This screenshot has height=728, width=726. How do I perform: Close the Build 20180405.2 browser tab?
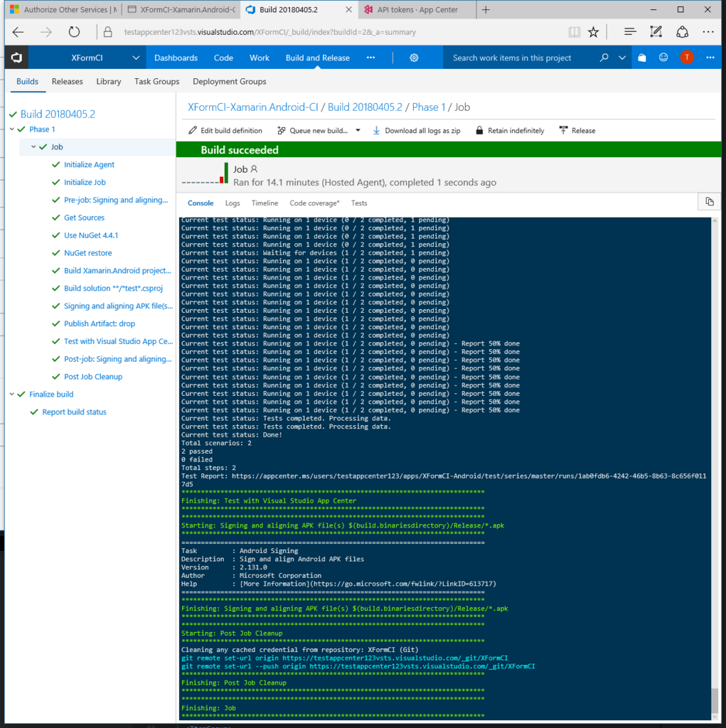(x=348, y=9)
